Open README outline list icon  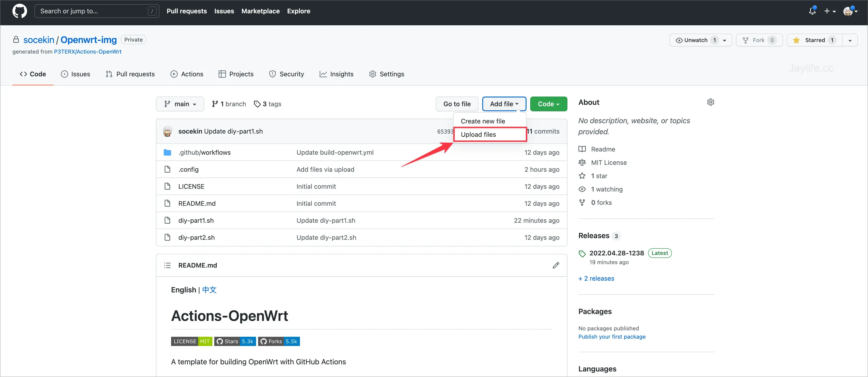167,265
